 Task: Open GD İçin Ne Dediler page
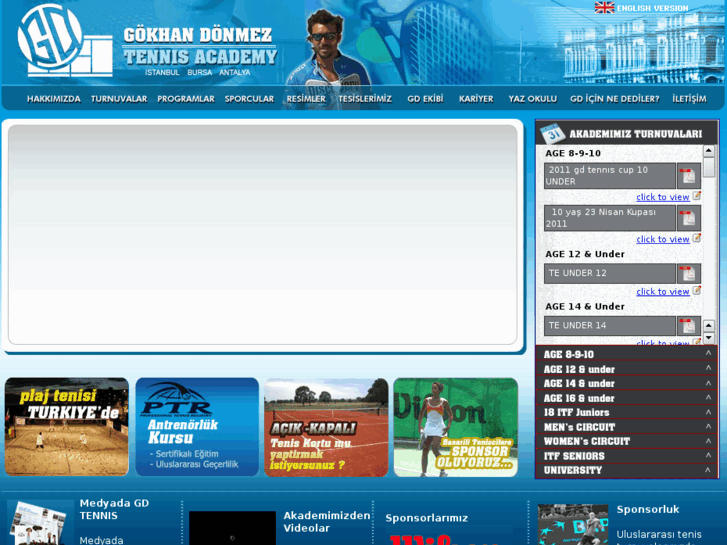(615, 99)
